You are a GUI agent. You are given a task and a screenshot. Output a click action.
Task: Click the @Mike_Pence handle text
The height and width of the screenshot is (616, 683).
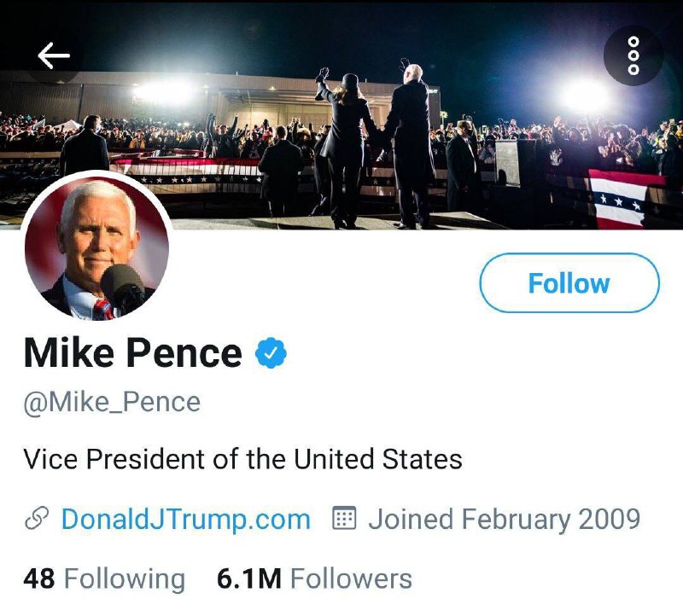pyautogui.click(x=112, y=402)
